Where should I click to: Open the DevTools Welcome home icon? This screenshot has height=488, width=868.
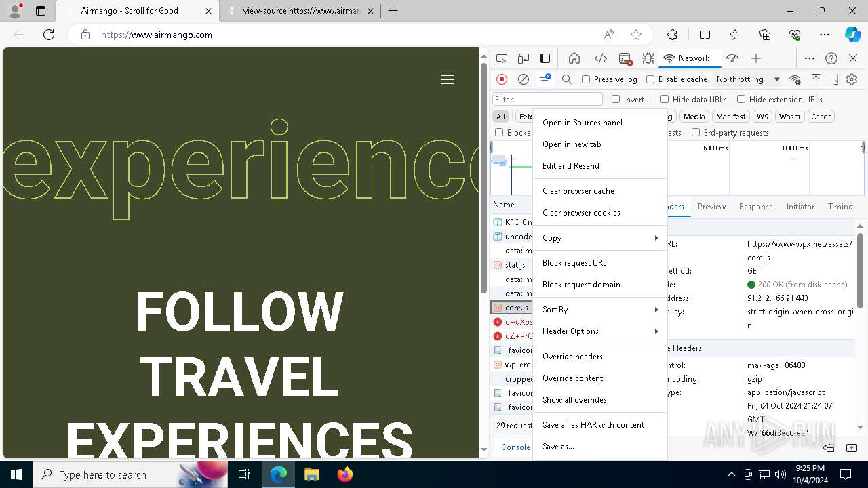[x=574, y=58]
